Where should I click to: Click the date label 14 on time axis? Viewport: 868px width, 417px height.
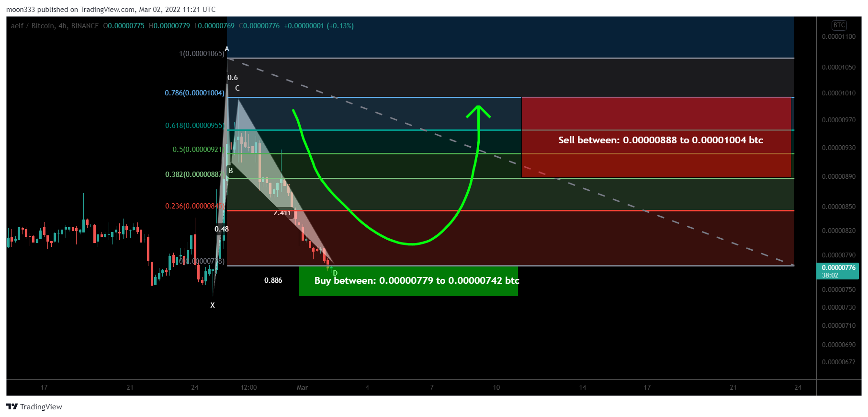point(583,387)
